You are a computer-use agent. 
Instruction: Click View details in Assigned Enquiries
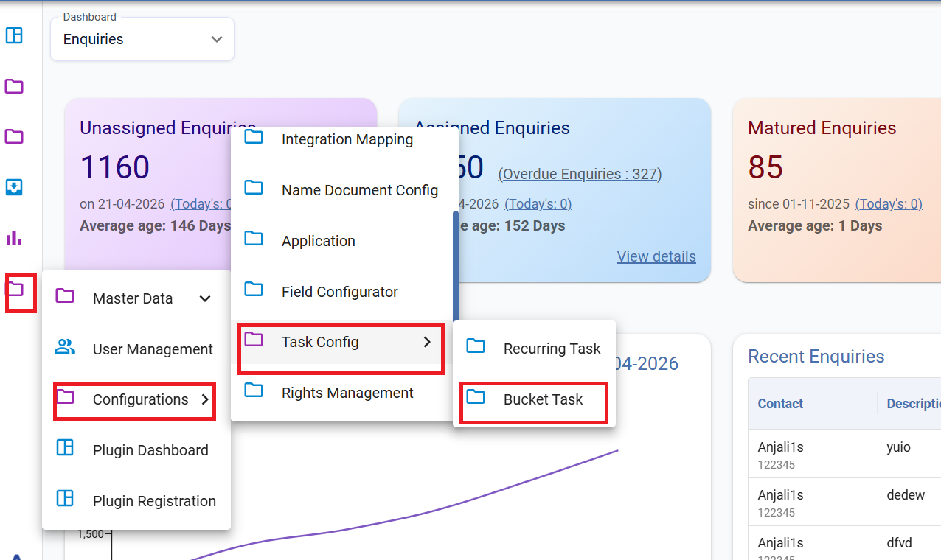656,256
